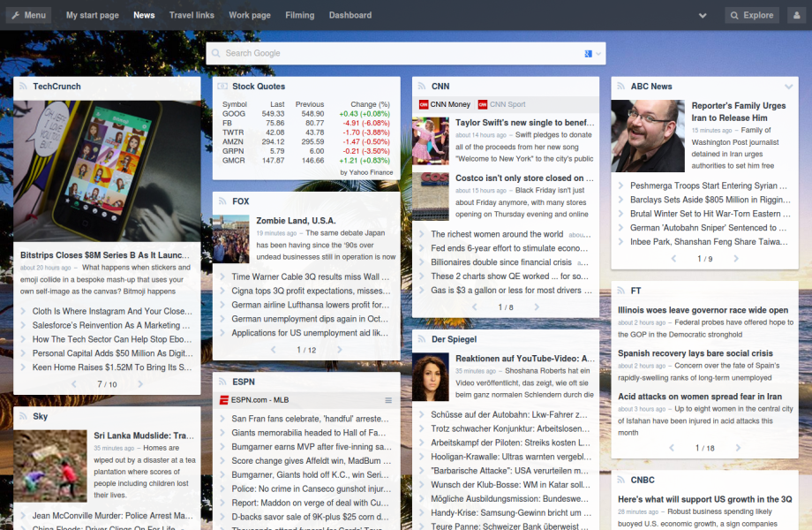Click the Sky feed RSS icon
Viewport: 812px width, 530px height.
[x=23, y=416]
